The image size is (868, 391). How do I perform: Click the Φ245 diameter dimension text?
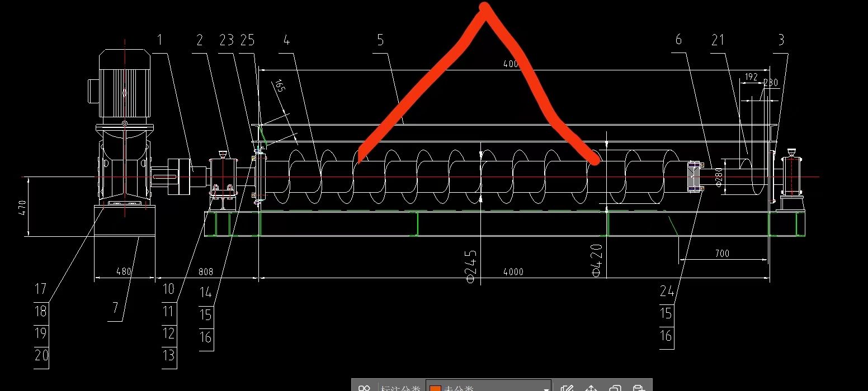pos(471,264)
